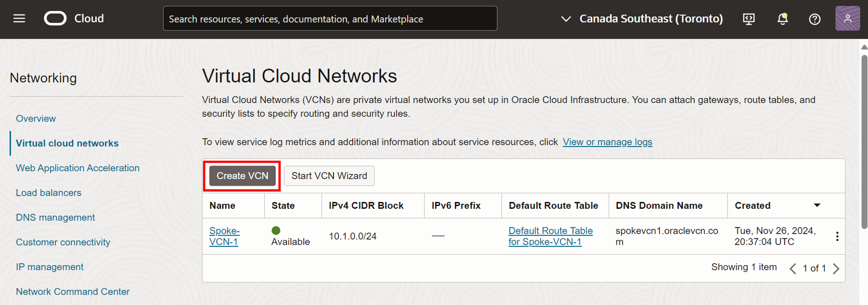Toggle sort order on Created column
This screenshot has width=868, height=305.
click(817, 206)
